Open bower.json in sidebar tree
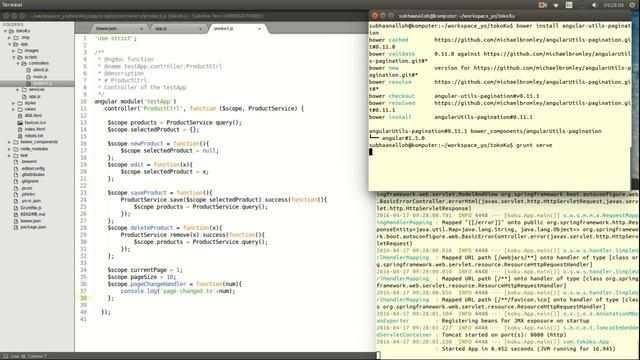Screen dimensions: 640x360 click(31, 221)
